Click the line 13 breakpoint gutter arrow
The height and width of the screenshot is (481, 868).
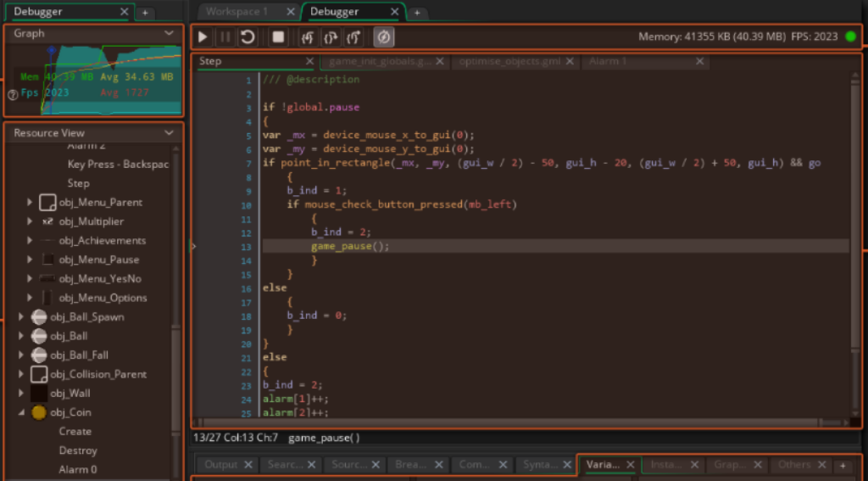(x=193, y=246)
